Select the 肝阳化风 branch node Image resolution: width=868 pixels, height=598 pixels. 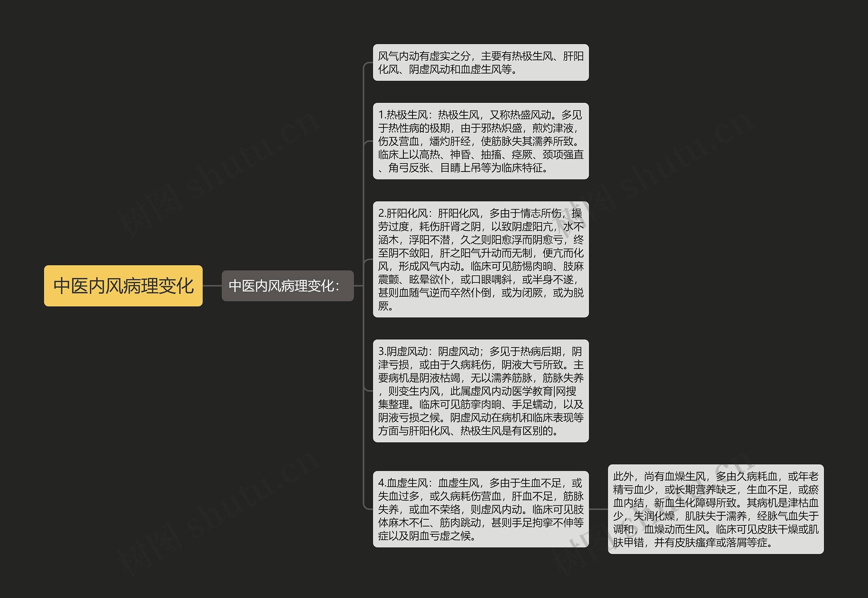click(472, 264)
